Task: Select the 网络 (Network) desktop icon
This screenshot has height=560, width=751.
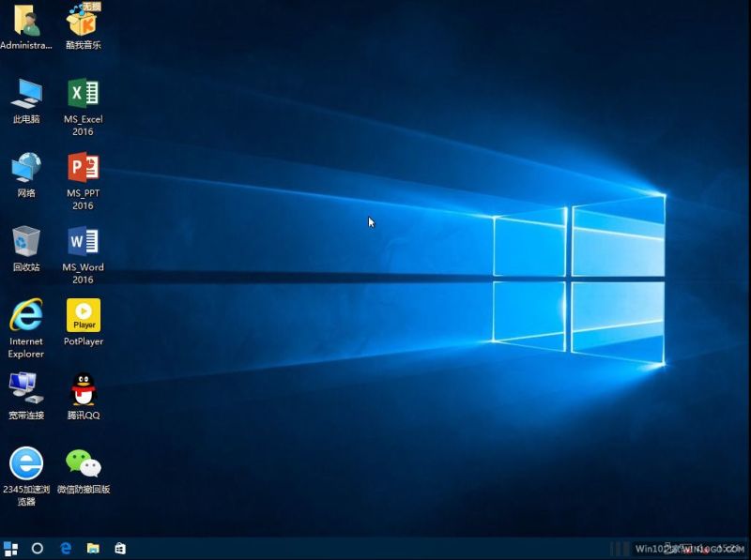Action: tap(26, 168)
